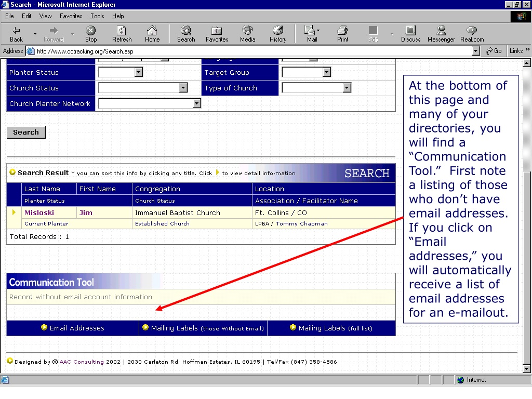Sort by Church Status column header

(x=155, y=201)
